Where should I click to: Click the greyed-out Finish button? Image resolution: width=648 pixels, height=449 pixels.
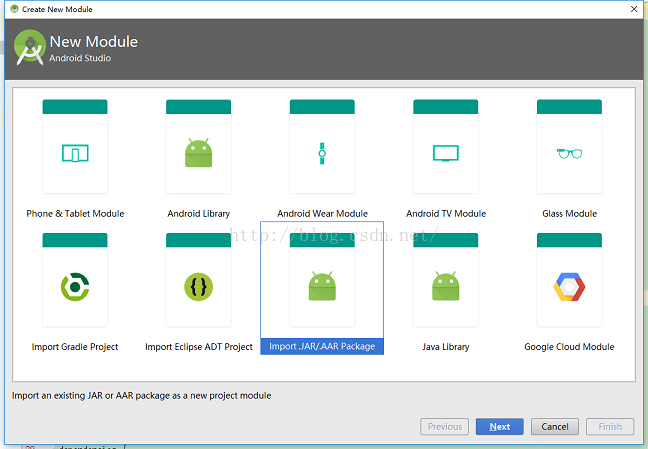610,426
